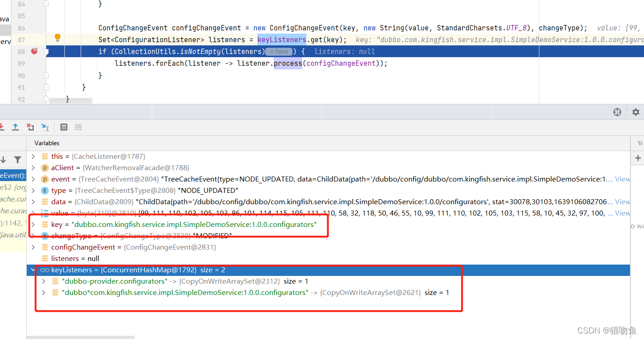
Task: Expand the aClient variable node
Action: (33, 168)
